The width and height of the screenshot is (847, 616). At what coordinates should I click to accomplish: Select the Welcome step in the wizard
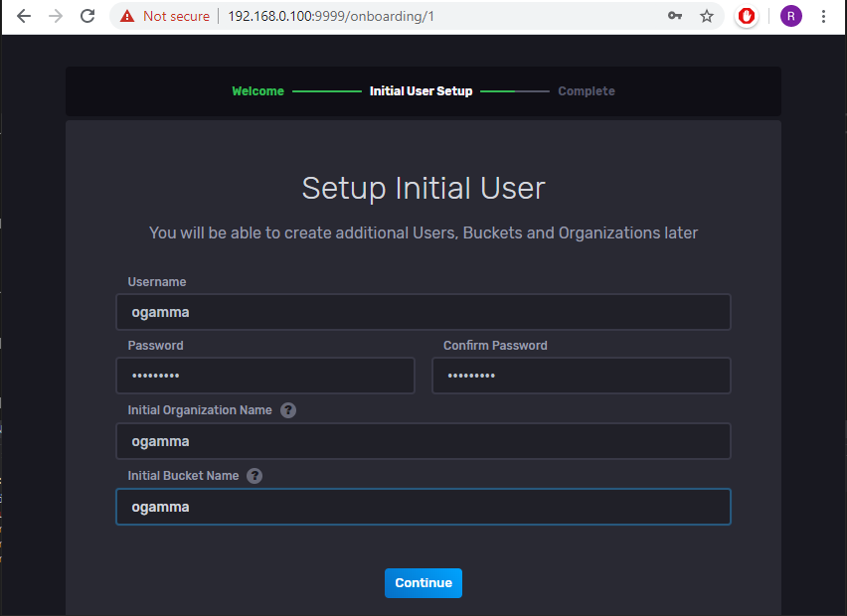(x=257, y=91)
